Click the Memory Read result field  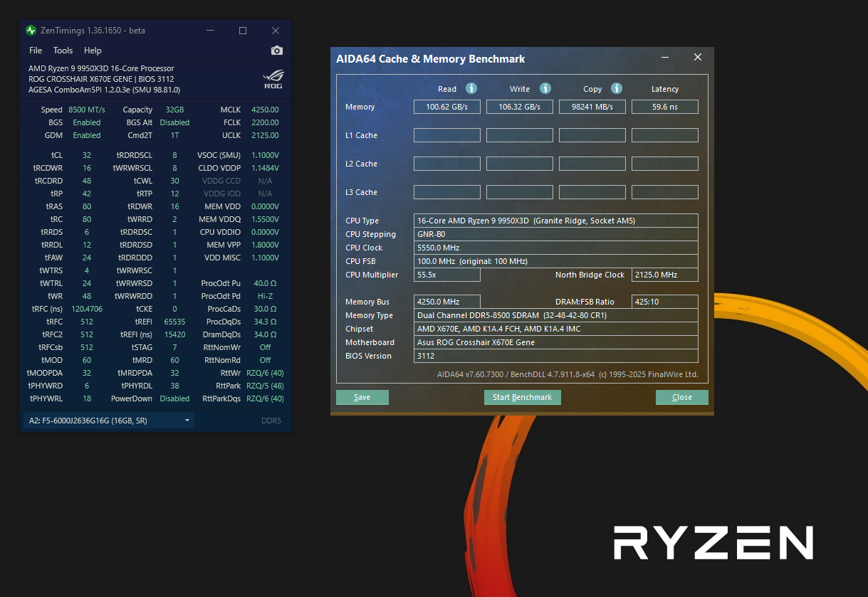pyautogui.click(x=446, y=107)
